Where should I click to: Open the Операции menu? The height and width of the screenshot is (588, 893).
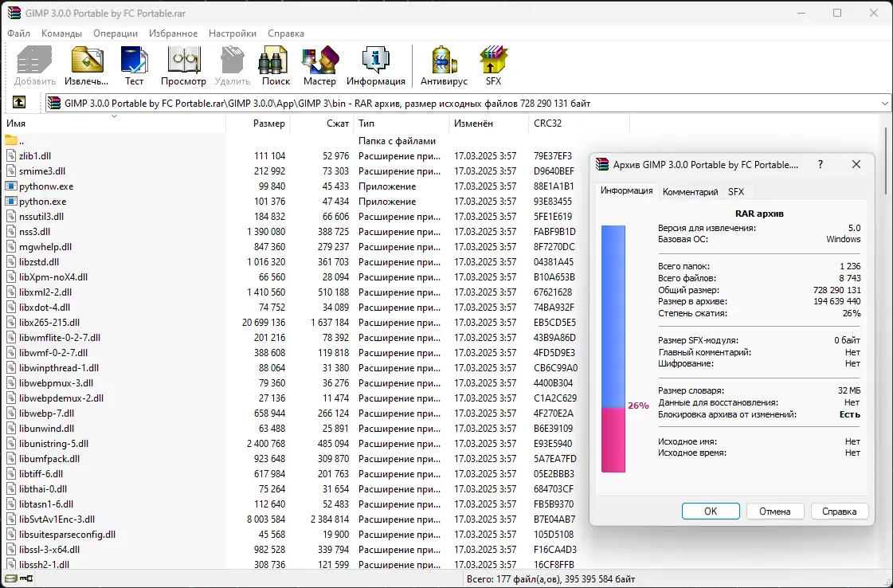point(116,33)
